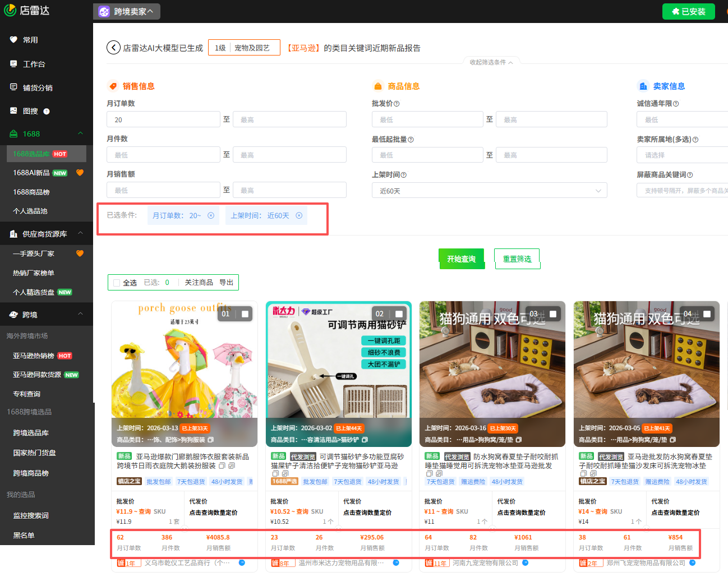728x581 pixels.
Task: Click the 开始查询 button
Action: (461, 259)
